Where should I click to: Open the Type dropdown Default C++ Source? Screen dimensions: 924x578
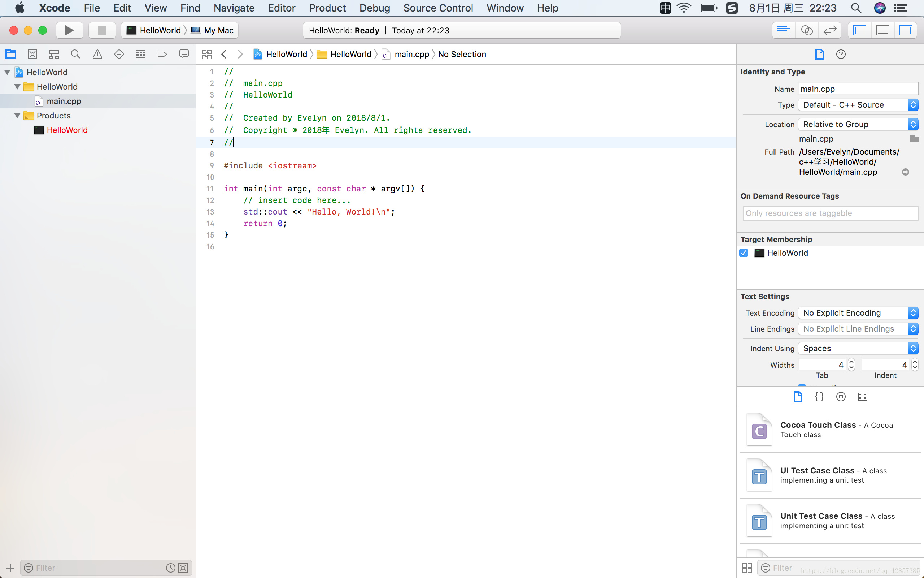click(858, 105)
